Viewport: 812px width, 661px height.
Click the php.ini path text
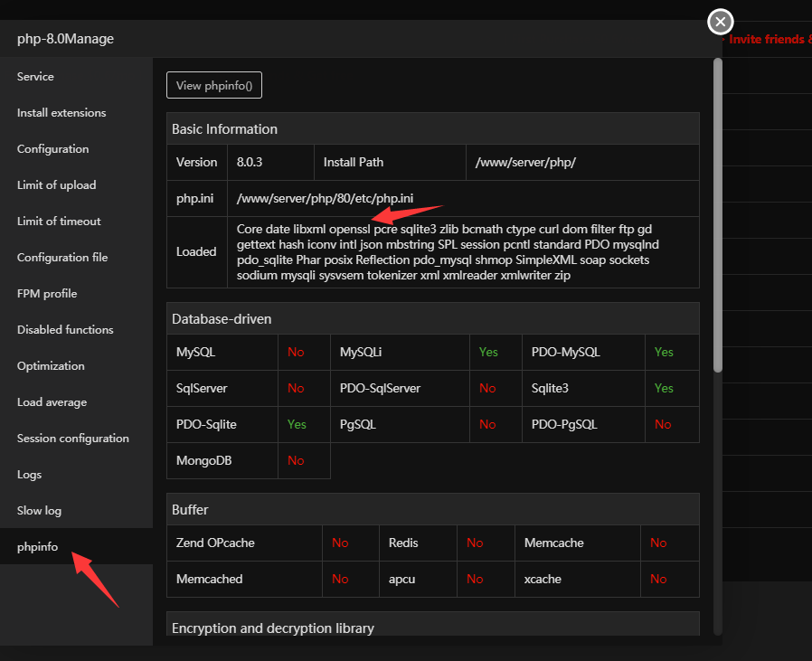pos(326,198)
